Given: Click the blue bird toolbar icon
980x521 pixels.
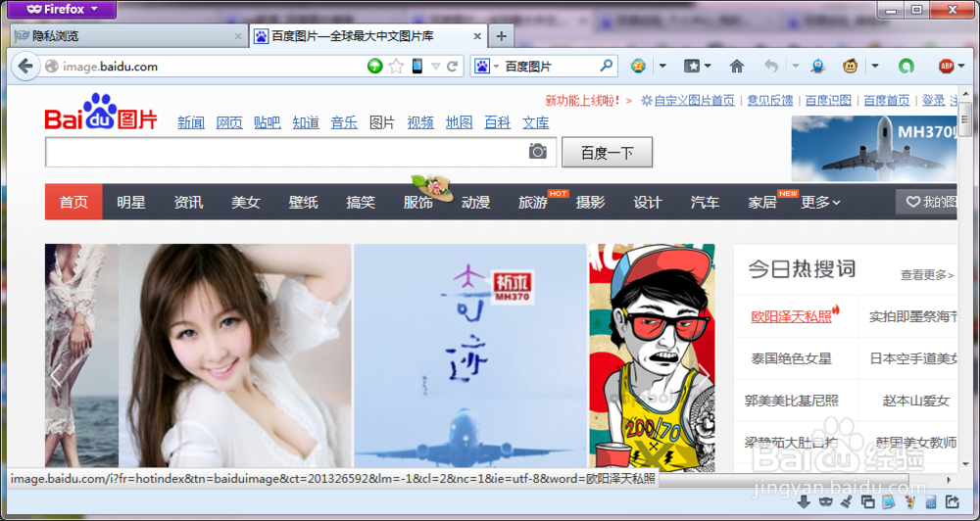Looking at the screenshot, I should (818, 66).
